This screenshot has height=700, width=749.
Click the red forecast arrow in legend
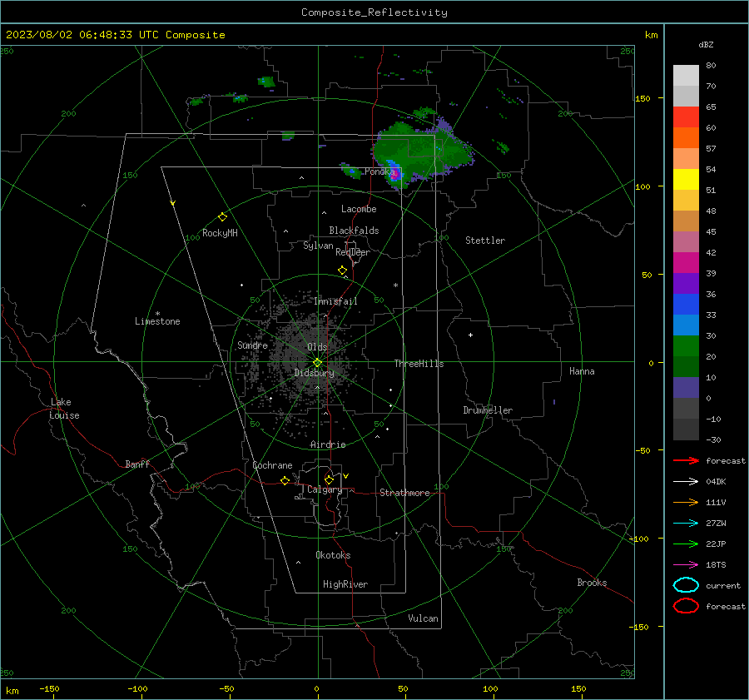click(x=686, y=460)
